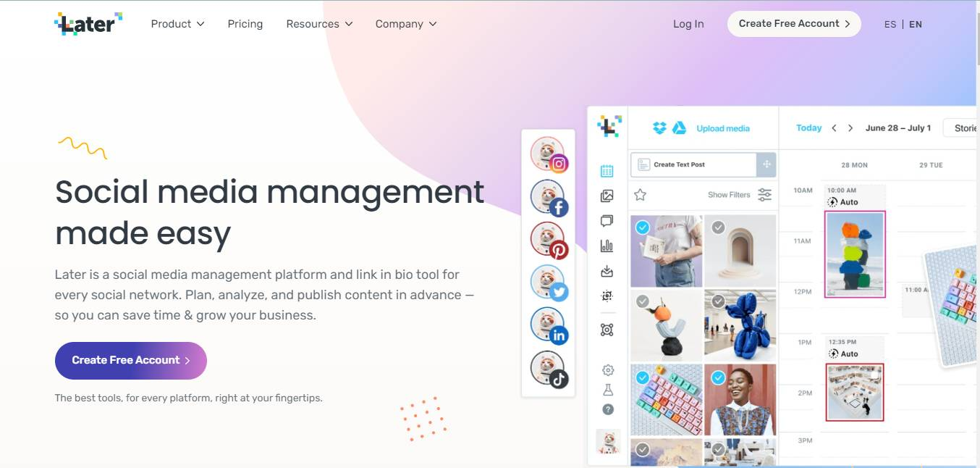The image size is (980, 468).
Task: Click the account avatar at sidebar bottom
Action: (608, 441)
